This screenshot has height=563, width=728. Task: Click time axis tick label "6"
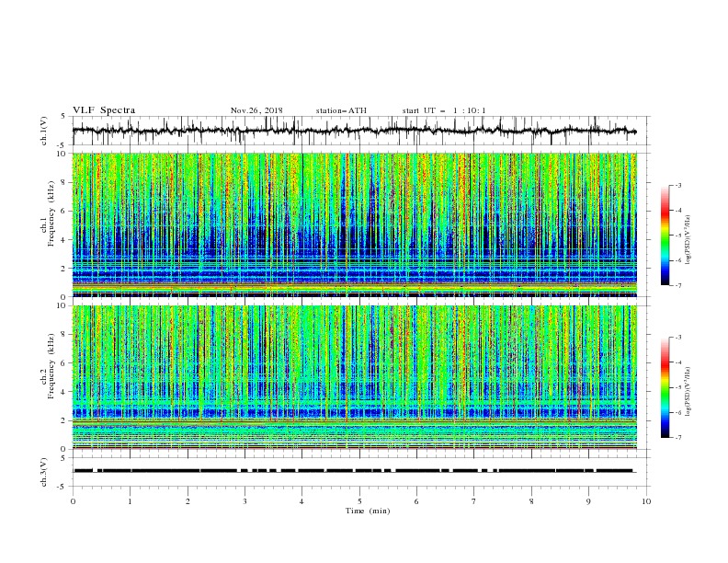click(x=416, y=501)
